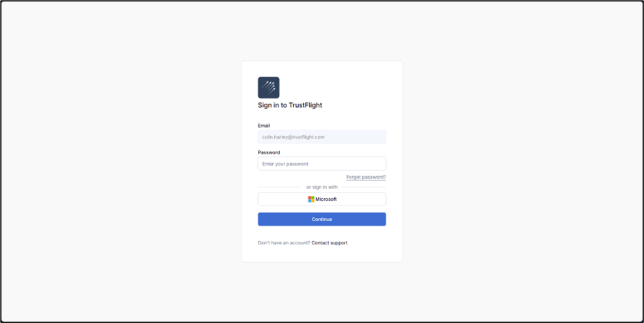The width and height of the screenshot is (644, 323).
Task: Select the Enter your password placeholder text
Action: click(285, 164)
